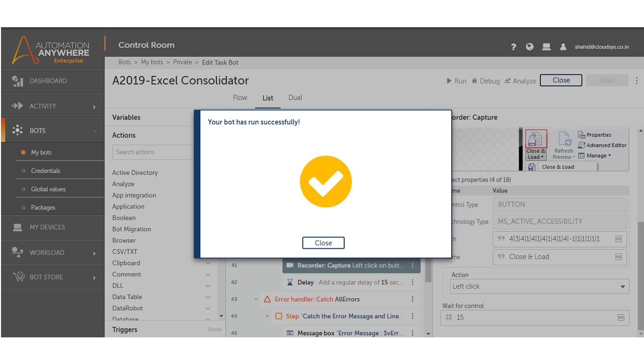Click the Show link in Triggers

[x=215, y=329]
